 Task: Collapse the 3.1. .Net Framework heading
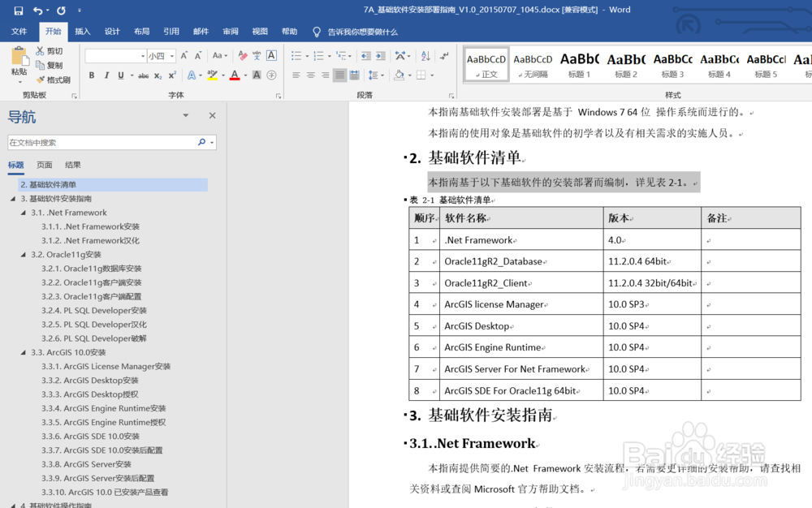(24, 213)
